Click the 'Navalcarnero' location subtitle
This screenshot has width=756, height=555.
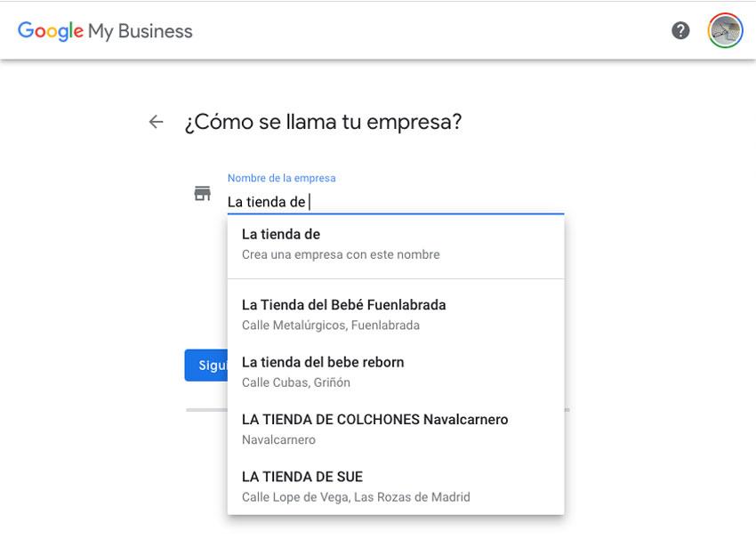278,439
